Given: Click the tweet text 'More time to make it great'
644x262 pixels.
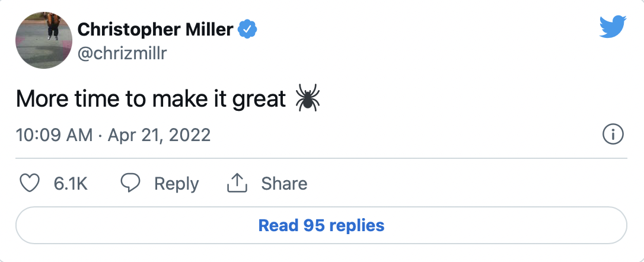Looking at the screenshot, I should [x=151, y=99].
